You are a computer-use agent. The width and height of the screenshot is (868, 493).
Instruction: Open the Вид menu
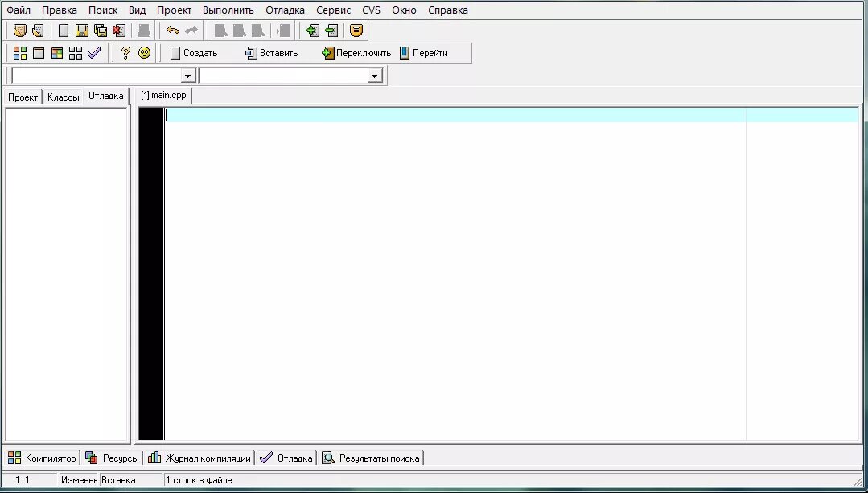(x=138, y=10)
